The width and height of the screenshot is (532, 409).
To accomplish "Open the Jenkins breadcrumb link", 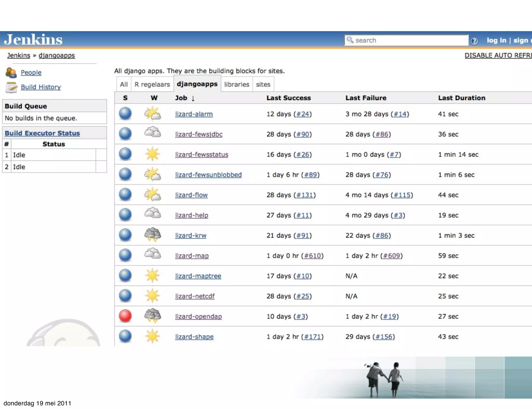I will (19, 55).
